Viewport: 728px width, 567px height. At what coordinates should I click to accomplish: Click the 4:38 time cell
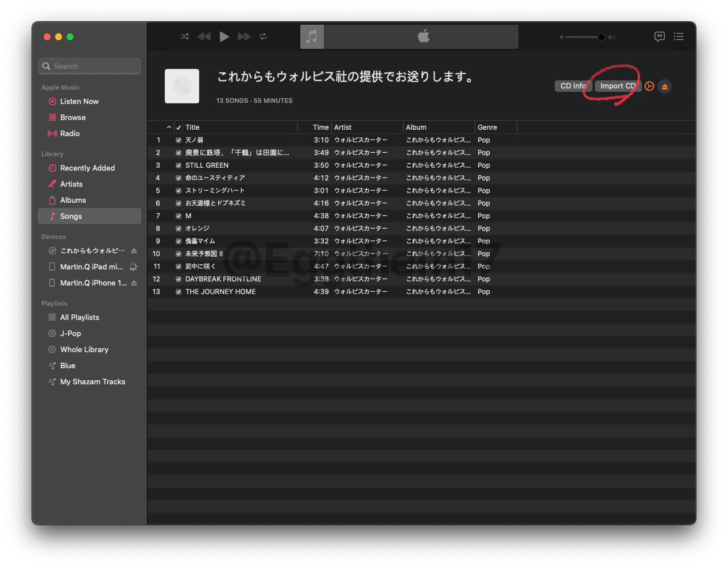click(322, 216)
